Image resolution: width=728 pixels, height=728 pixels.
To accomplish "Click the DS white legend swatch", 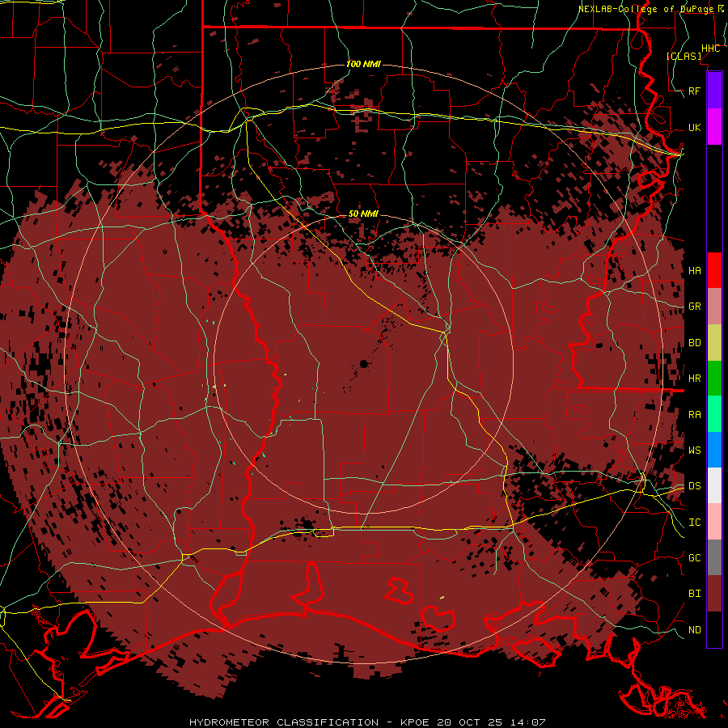I will coord(714,485).
